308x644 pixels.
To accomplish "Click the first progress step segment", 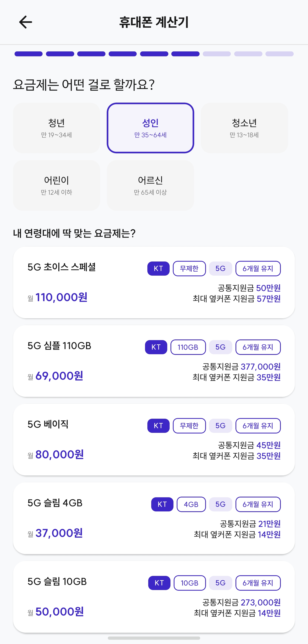I will pyautogui.click(x=28, y=54).
